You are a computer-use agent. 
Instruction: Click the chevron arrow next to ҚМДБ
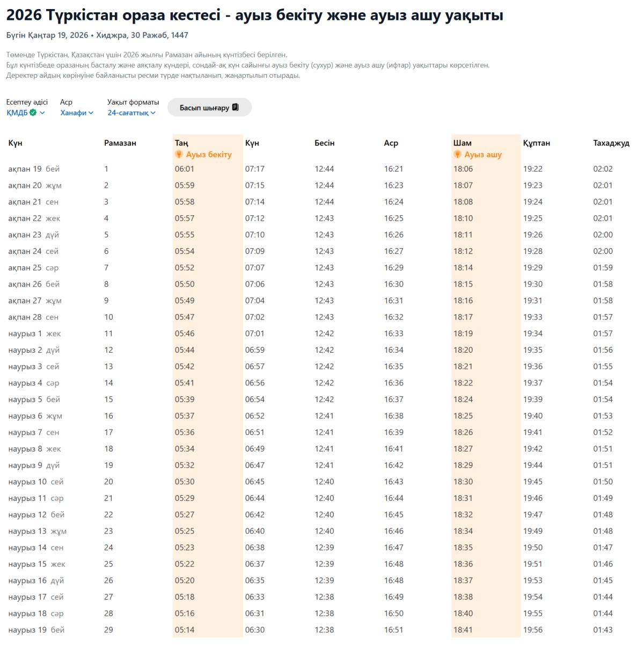pyautogui.click(x=42, y=113)
